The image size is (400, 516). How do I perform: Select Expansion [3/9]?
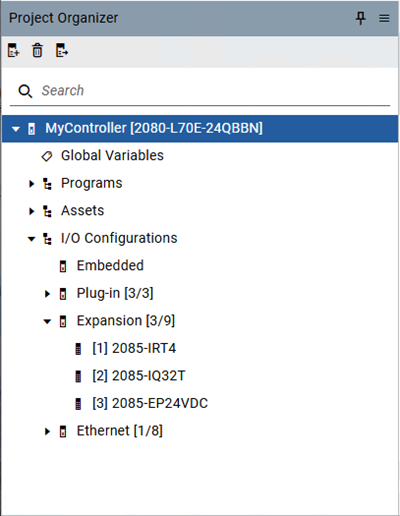pos(126,321)
